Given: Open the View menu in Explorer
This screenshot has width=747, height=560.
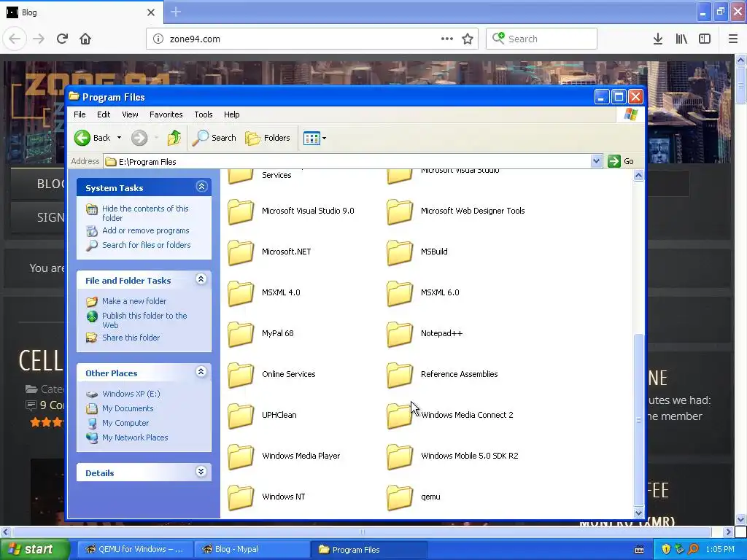Looking at the screenshot, I should pos(130,114).
